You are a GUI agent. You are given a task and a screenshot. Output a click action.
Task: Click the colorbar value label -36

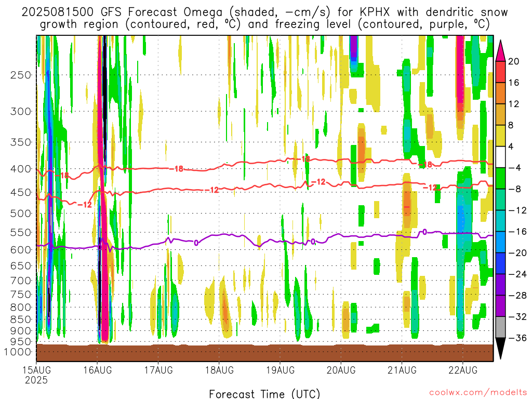(517, 338)
